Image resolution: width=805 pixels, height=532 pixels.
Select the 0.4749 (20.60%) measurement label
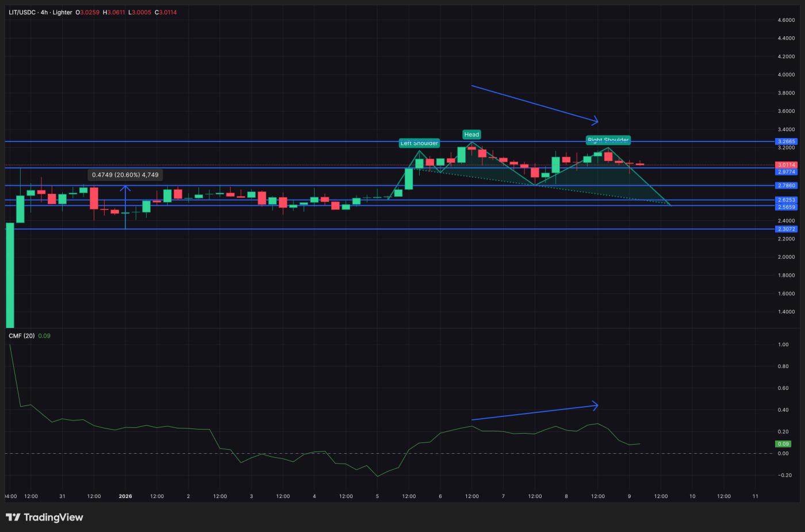pyautogui.click(x=125, y=175)
